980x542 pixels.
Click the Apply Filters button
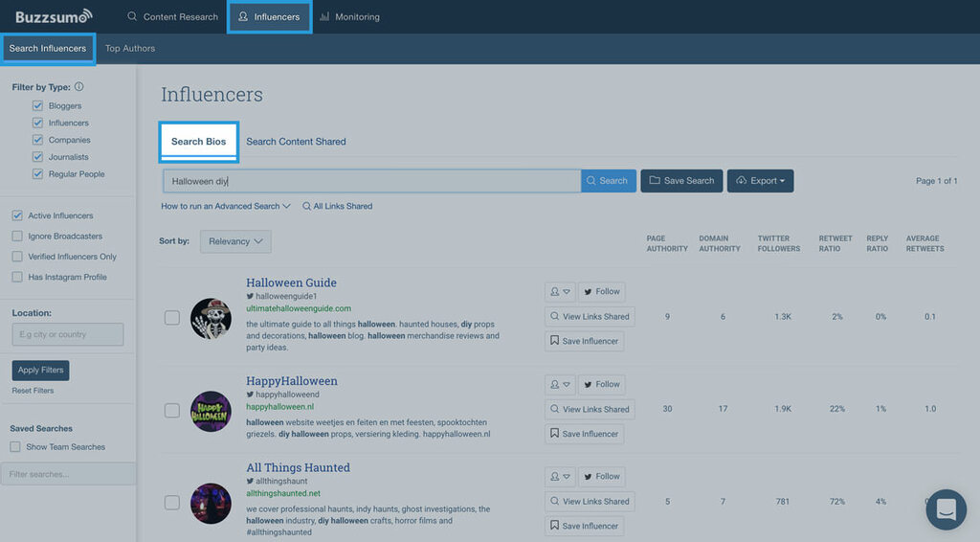pyautogui.click(x=41, y=371)
